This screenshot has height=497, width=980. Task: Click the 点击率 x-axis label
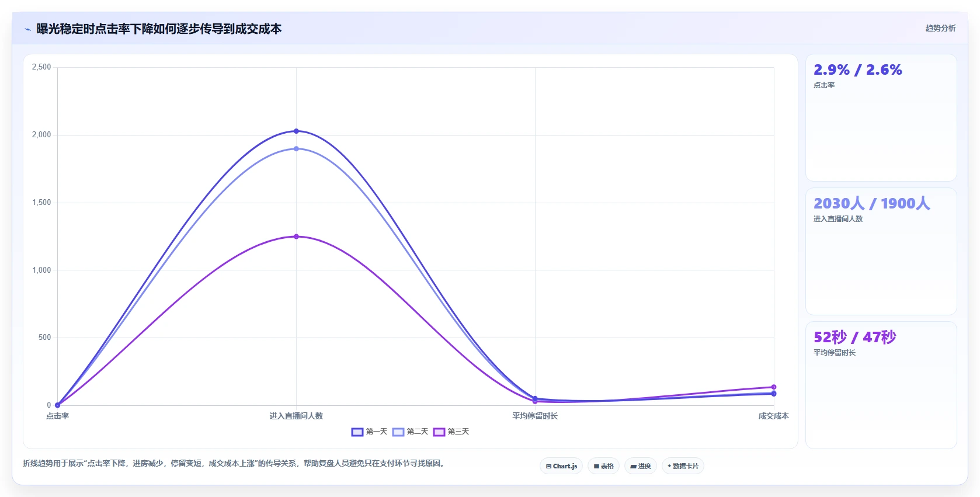pos(57,416)
